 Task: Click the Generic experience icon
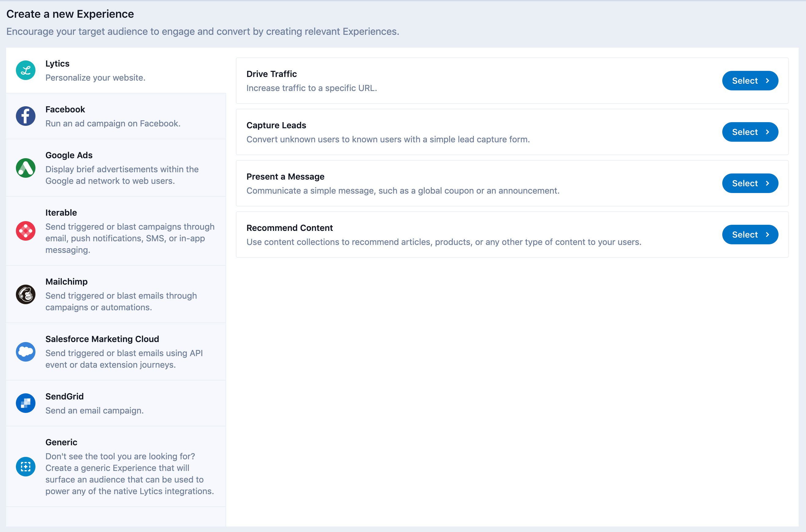click(25, 467)
